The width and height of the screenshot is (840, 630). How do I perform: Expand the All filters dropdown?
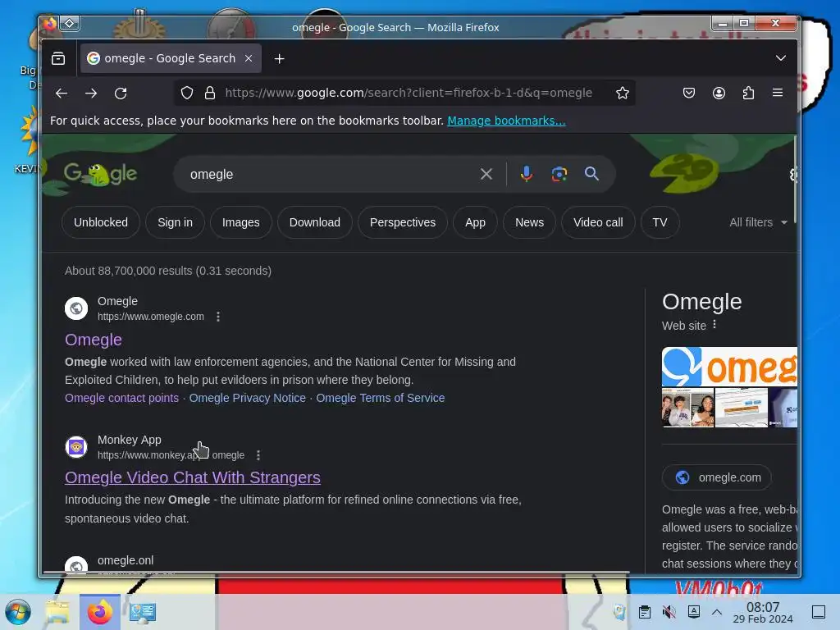[x=758, y=222]
